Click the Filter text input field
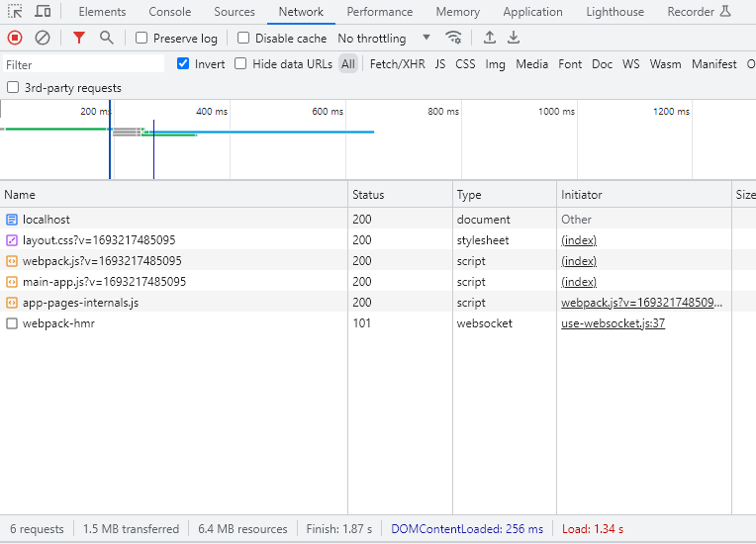The height and width of the screenshot is (544, 756). pyautogui.click(x=83, y=64)
